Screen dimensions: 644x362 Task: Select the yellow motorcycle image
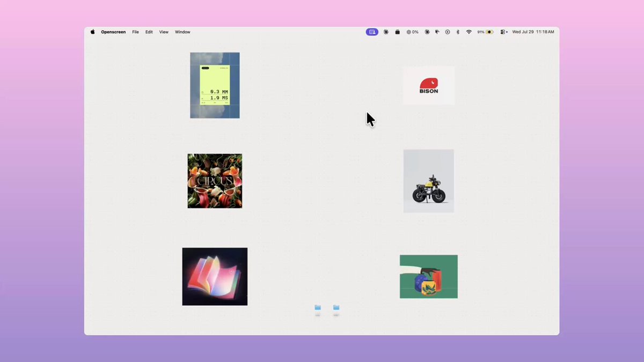point(429,181)
